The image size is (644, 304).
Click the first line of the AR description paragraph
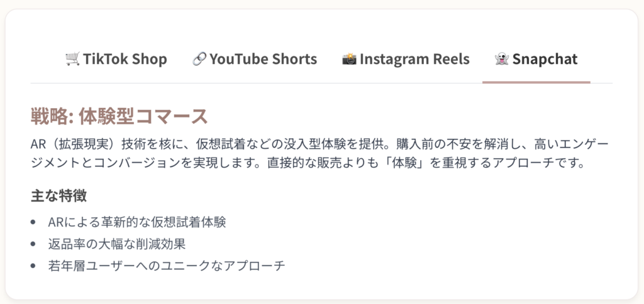coord(319,144)
